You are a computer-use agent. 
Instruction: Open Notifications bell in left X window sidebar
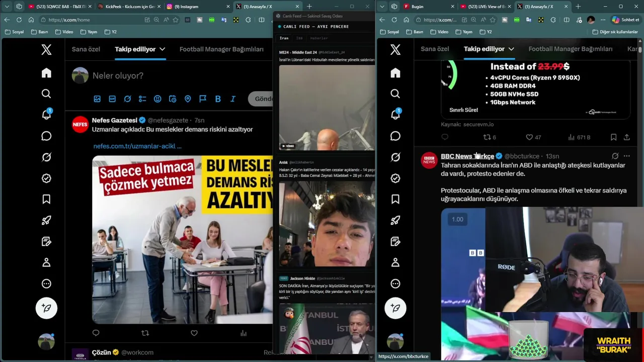pos(46,115)
